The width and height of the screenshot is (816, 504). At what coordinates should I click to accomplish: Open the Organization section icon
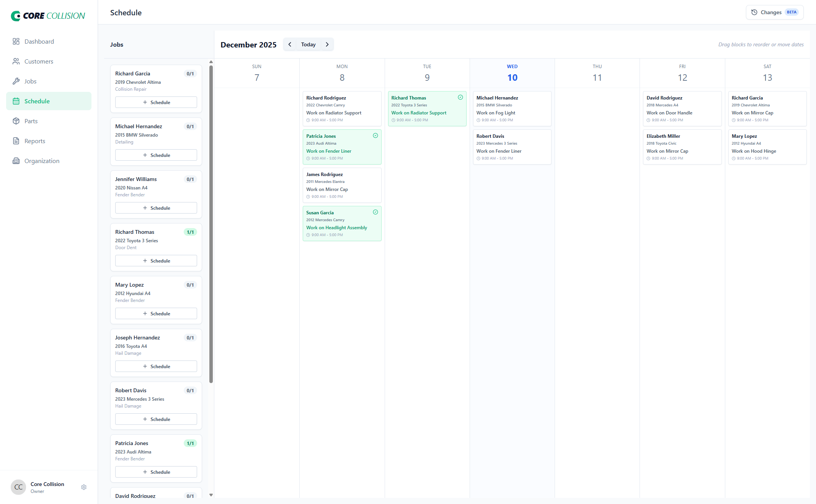tap(16, 161)
